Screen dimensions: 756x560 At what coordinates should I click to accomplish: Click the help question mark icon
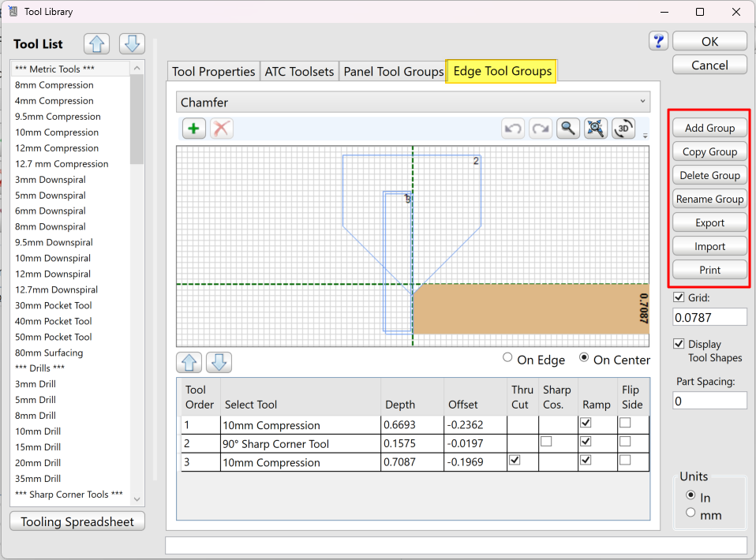[659, 41]
